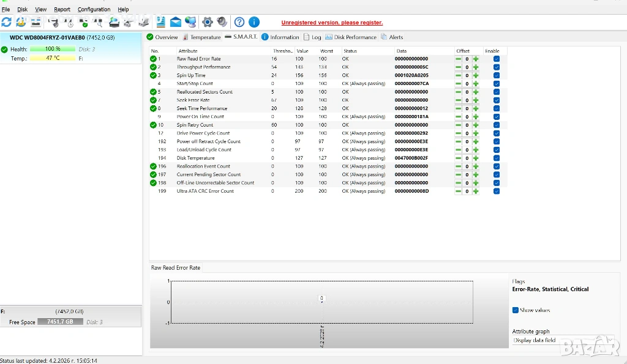Decrease offset for Spin Up Time
Screen dimensions: 627x364
pos(458,75)
